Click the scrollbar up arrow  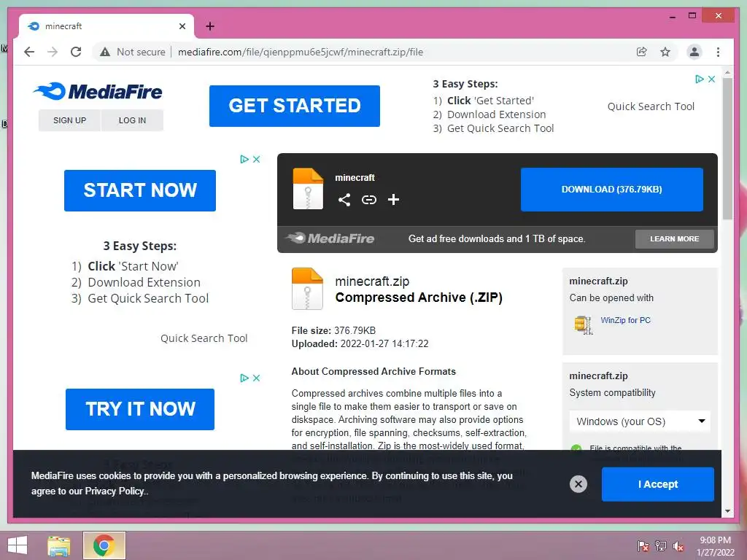click(727, 72)
